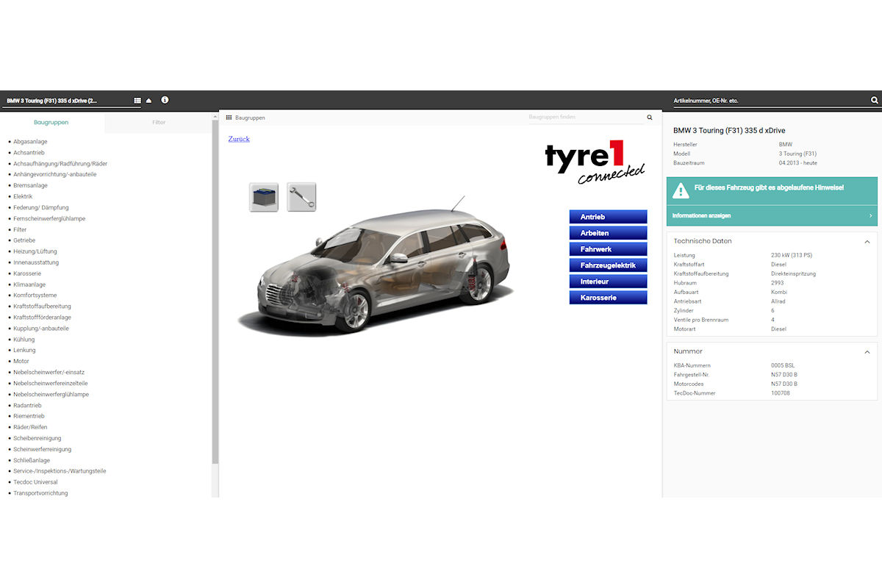
Task: Click the Interieur button
Action: (x=608, y=282)
